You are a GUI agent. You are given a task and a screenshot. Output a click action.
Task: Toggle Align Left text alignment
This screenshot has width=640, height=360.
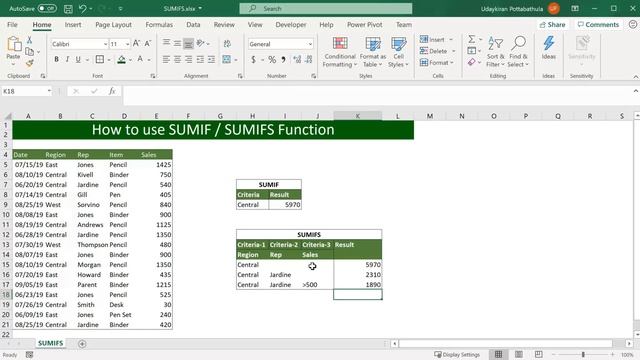pos(166,60)
